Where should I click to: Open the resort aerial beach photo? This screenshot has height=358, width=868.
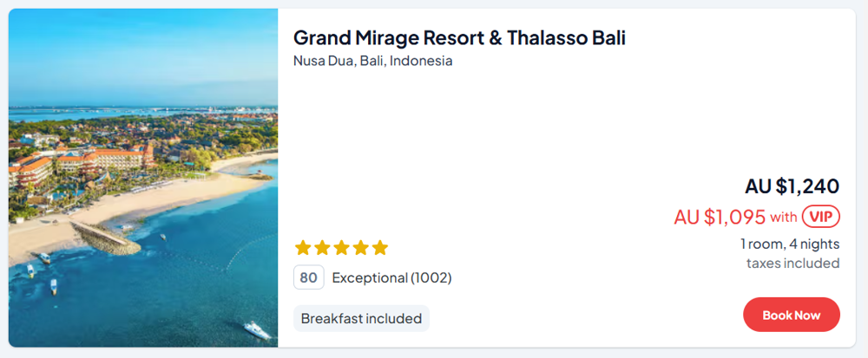(x=143, y=178)
